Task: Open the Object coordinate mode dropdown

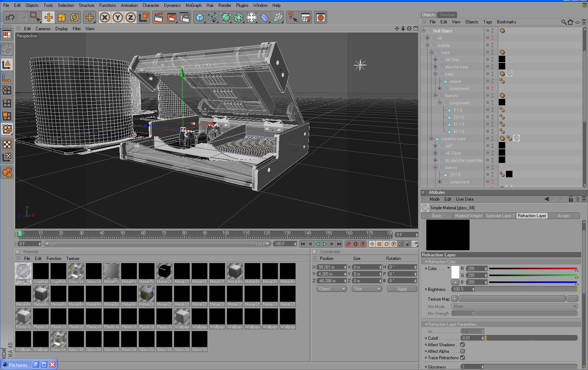Action: tap(331, 289)
